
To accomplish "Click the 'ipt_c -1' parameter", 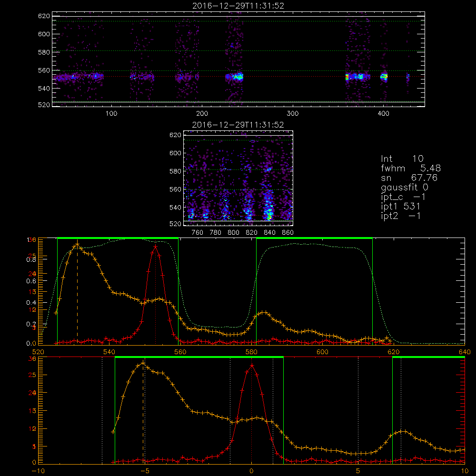I will coord(403,197).
